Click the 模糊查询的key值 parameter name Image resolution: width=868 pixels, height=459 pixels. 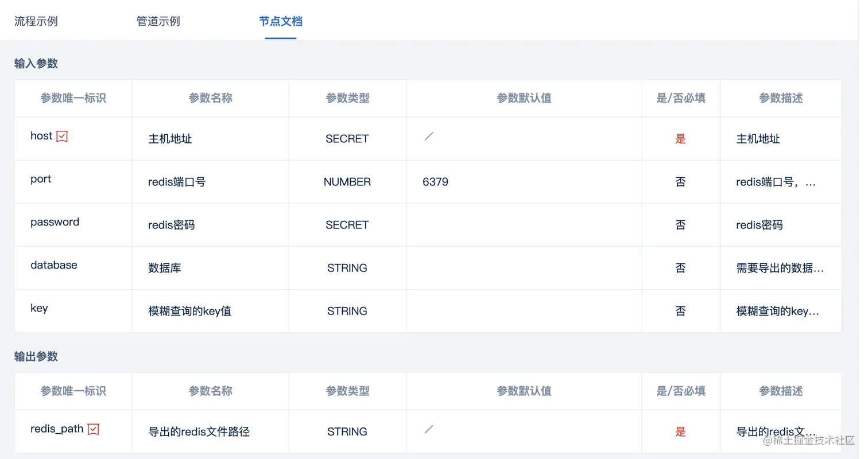190,311
